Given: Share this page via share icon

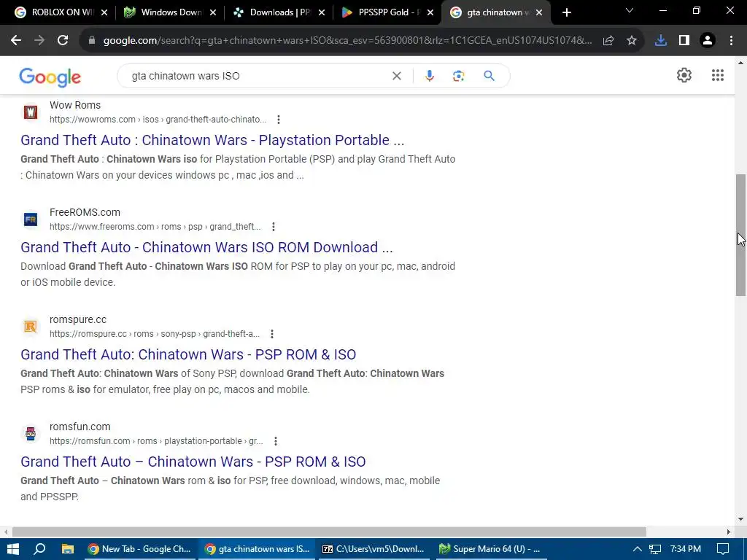Looking at the screenshot, I should click(x=608, y=41).
